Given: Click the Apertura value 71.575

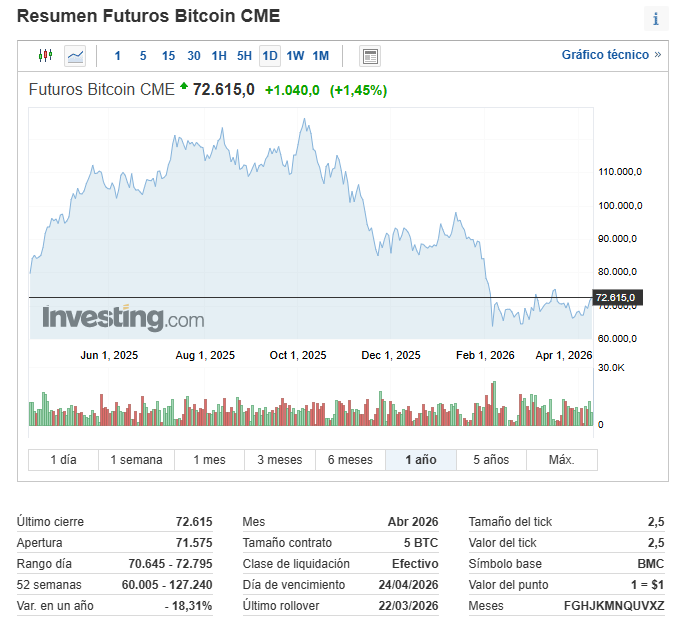Looking at the screenshot, I should point(194,543).
